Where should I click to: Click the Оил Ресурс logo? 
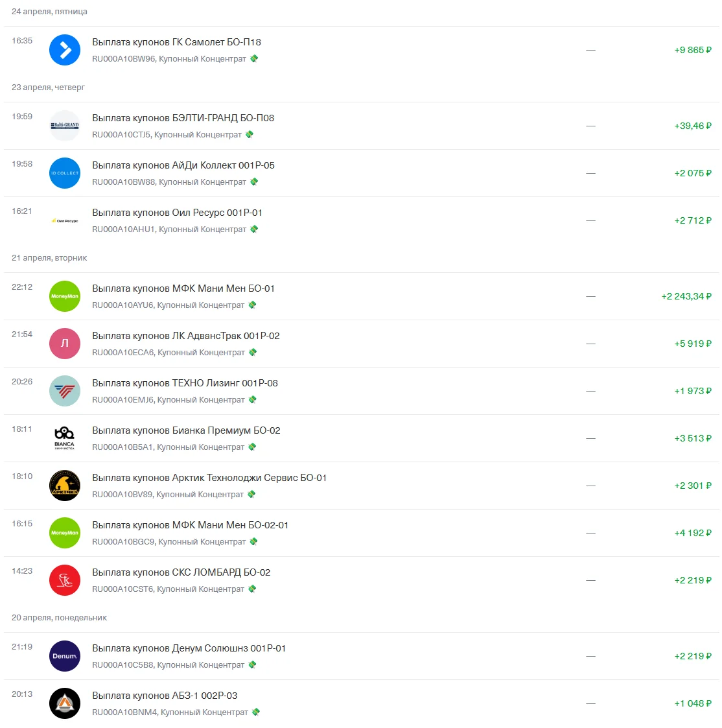point(65,220)
